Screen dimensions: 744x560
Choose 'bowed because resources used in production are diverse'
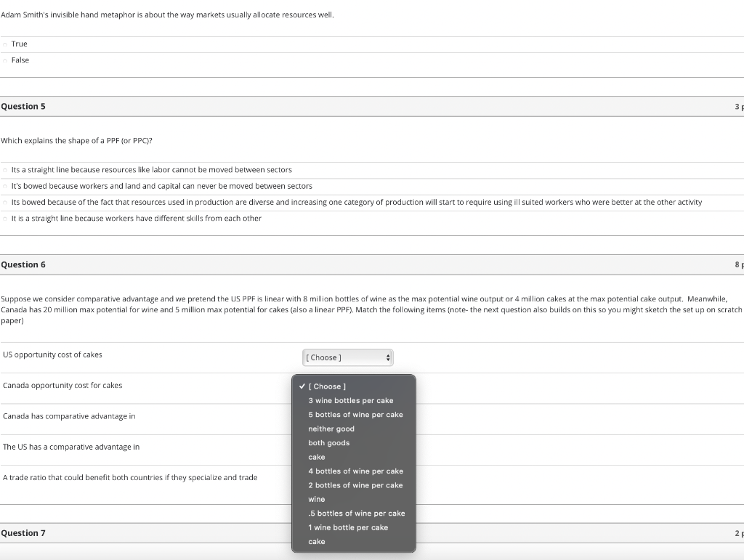[5, 203]
